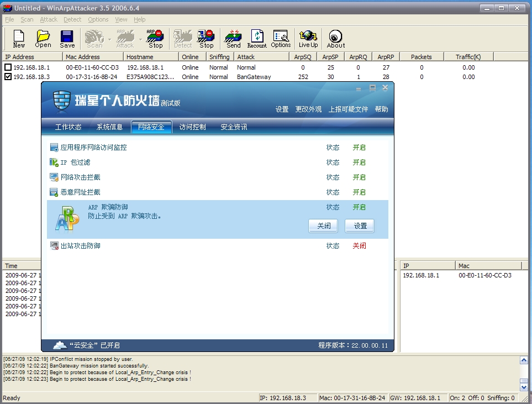Click the Rising firewall shield logo

click(62, 102)
